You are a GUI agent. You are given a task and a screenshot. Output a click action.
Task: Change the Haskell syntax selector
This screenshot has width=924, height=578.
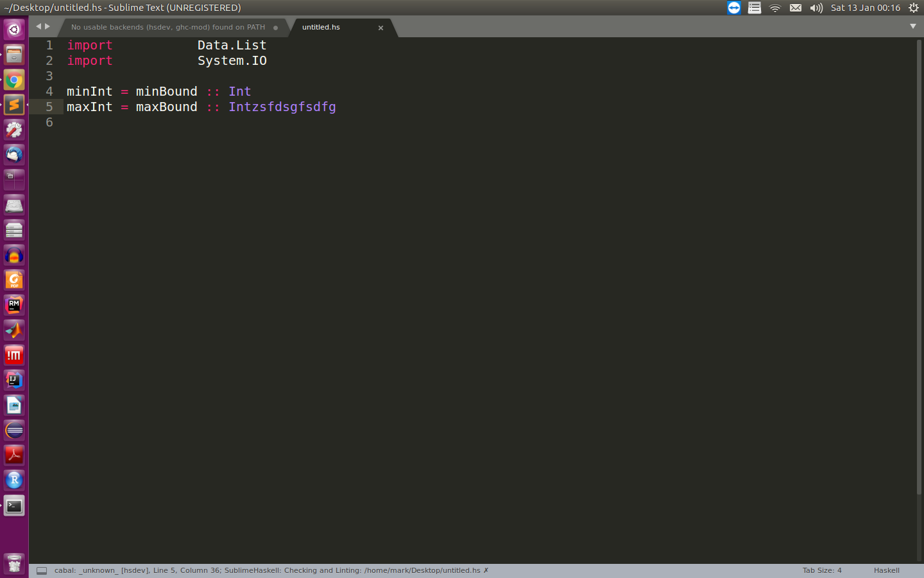pos(887,570)
